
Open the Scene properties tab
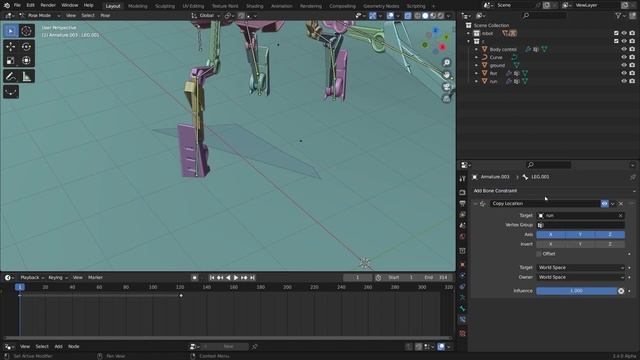pos(462,225)
